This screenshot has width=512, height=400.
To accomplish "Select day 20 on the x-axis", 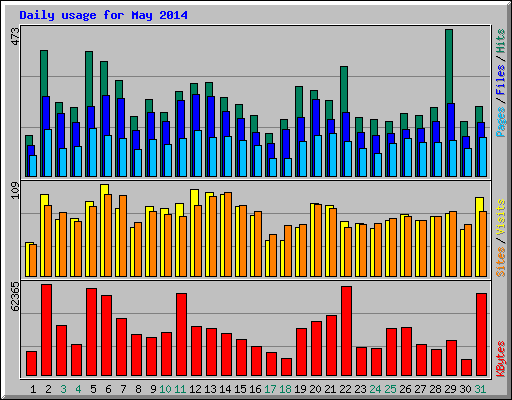I will click(315, 389).
